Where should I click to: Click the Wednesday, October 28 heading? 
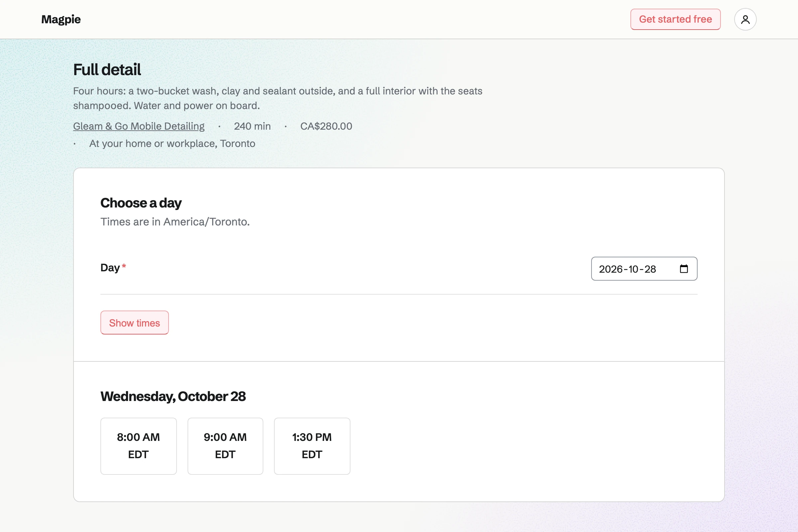pyautogui.click(x=173, y=396)
